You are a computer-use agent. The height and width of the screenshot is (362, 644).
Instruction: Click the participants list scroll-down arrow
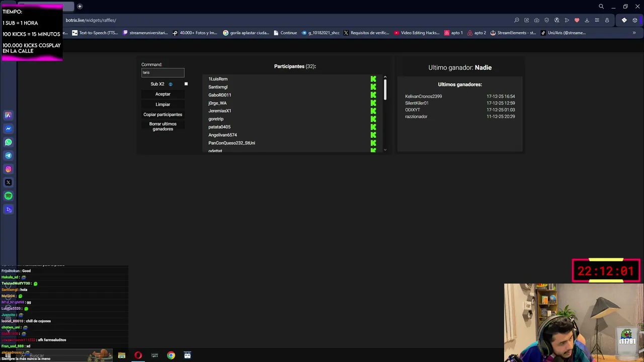tap(385, 149)
